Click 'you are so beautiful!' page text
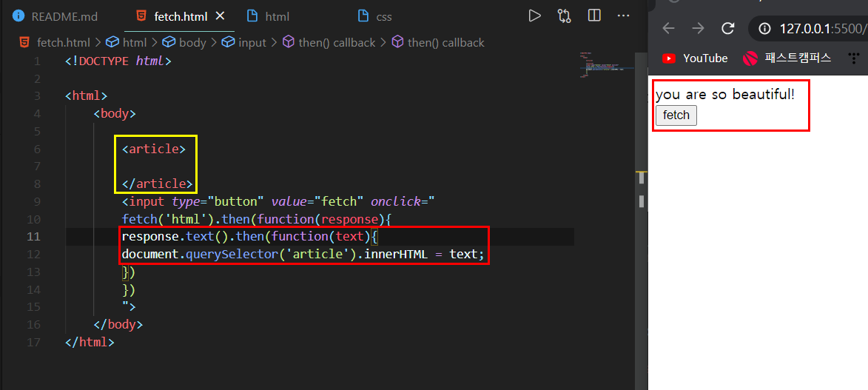Viewport: 868px width, 390px height. coord(724,94)
